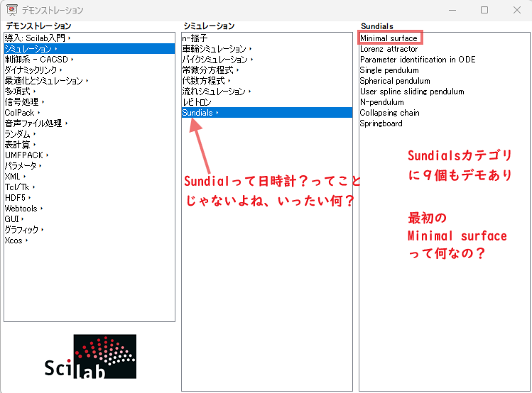Run the Lorenz attractor demo

coord(445,49)
